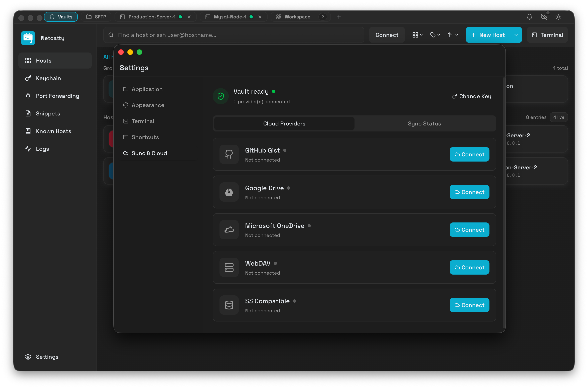This screenshot has width=588, height=388.
Task: Connect the S3 Compatible provider
Action: [x=469, y=305]
